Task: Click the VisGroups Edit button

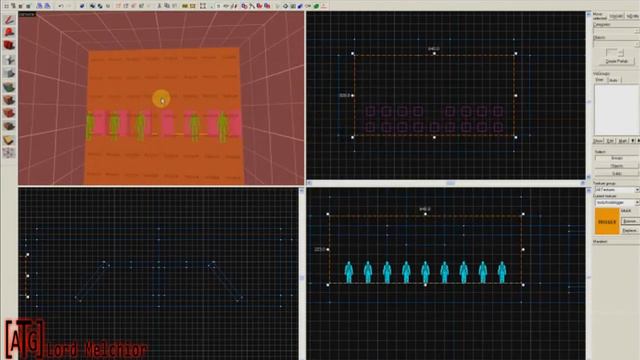Action: coord(610,140)
